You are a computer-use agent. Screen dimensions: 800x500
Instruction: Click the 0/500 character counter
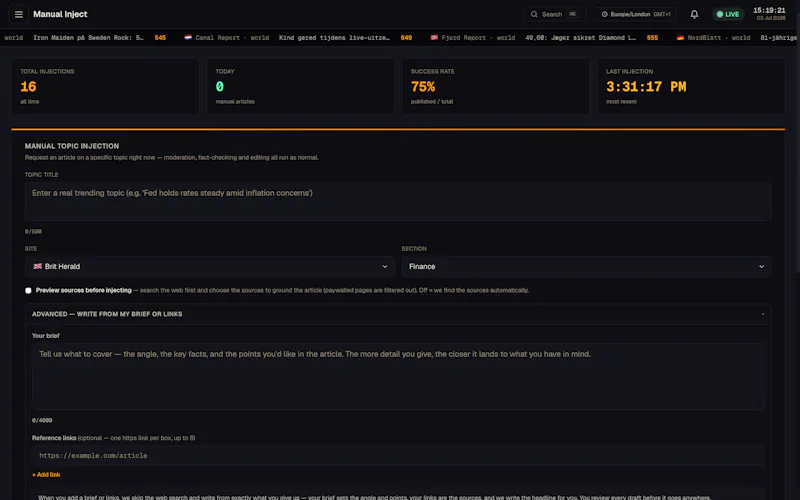[33, 232]
